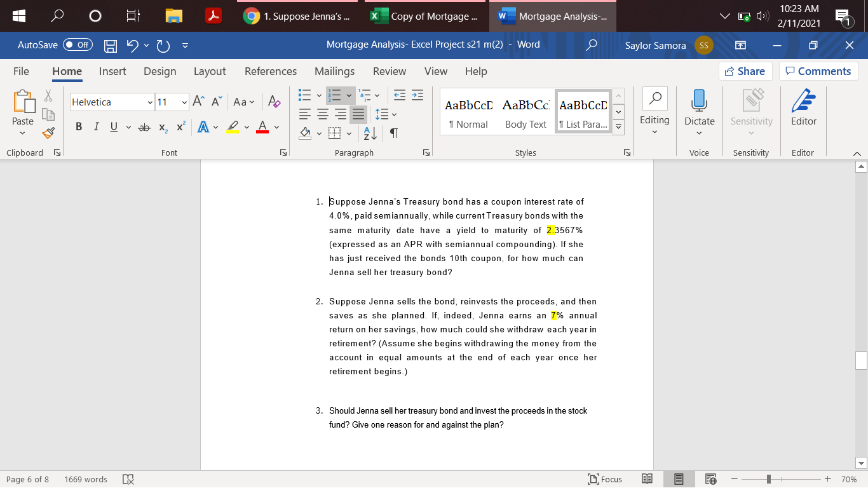Activate the Format Painter
Screen dimensions: 868x488
[x=48, y=133]
